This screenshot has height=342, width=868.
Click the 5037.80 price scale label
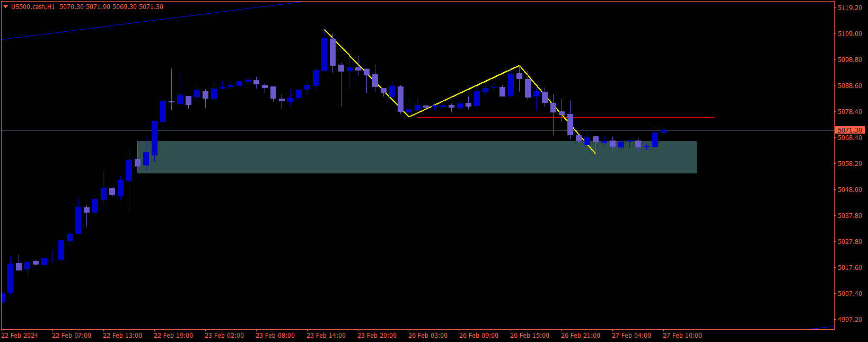pos(849,216)
